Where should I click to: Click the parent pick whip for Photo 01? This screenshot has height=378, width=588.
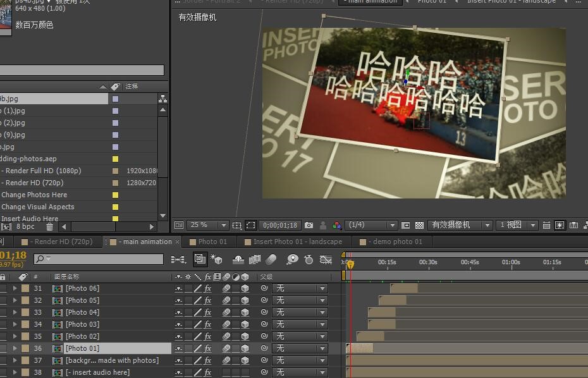click(x=264, y=348)
